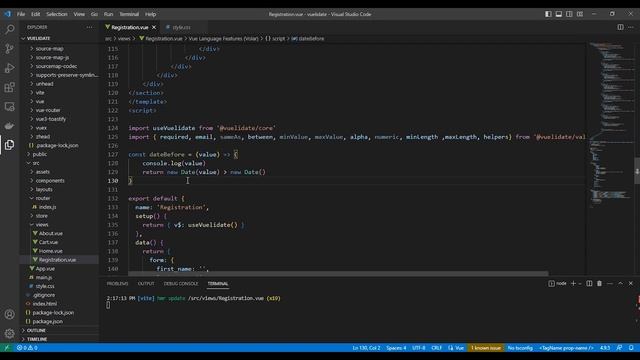Open the Search view in activity bar

pyautogui.click(x=9, y=29)
